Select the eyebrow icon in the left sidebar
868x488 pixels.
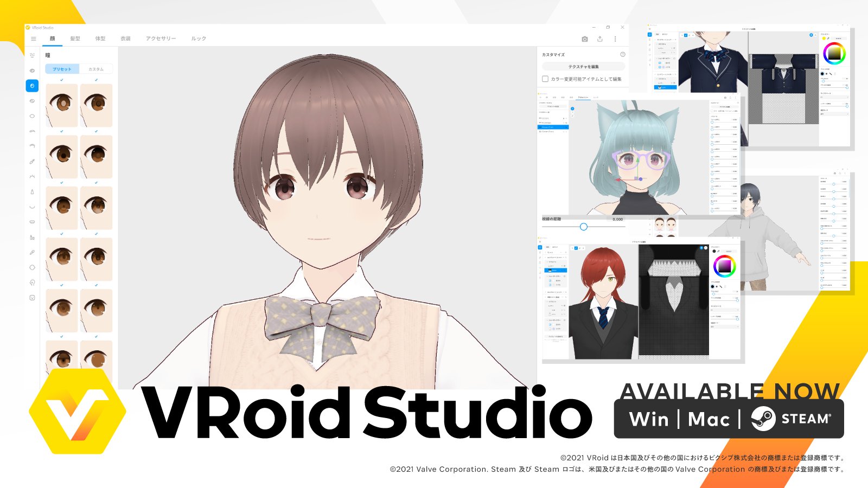33,131
